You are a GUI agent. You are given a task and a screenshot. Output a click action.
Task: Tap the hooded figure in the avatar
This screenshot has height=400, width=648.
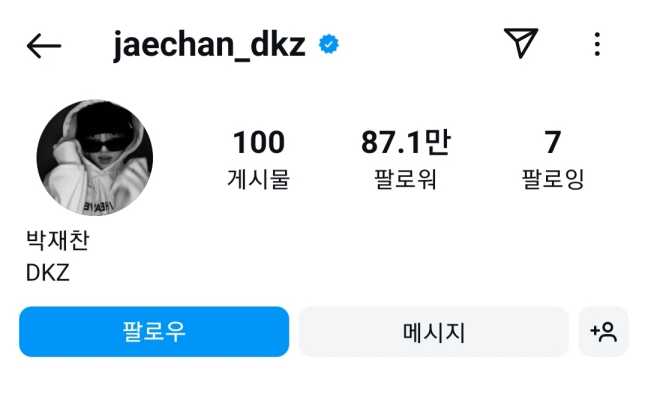(x=97, y=159)
